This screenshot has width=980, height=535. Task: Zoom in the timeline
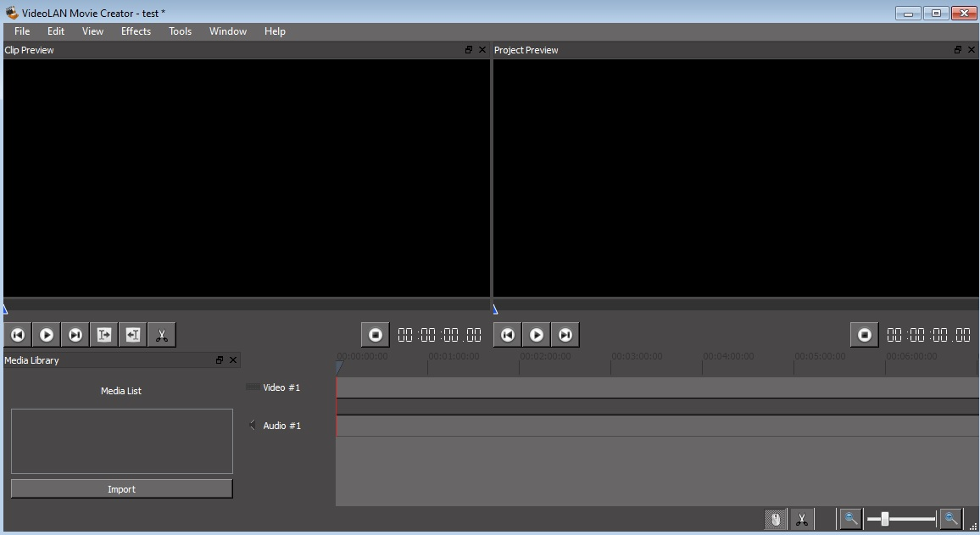pyautogui.click(x=950, y=519)
